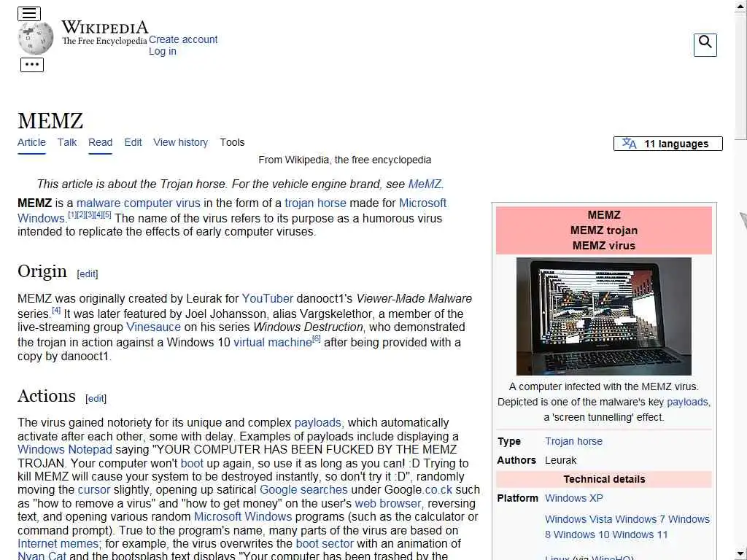The image size is (747, 560).
Task: Follow the virtual machine link
Action: (273, 343)
